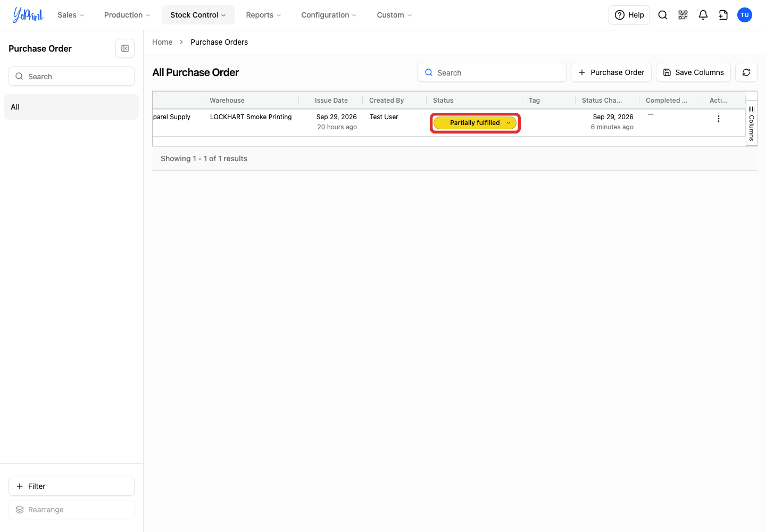This screenshot has height=532, width=766.
Task: Select the All view in sidebar
Action: [x=71, y=107]
